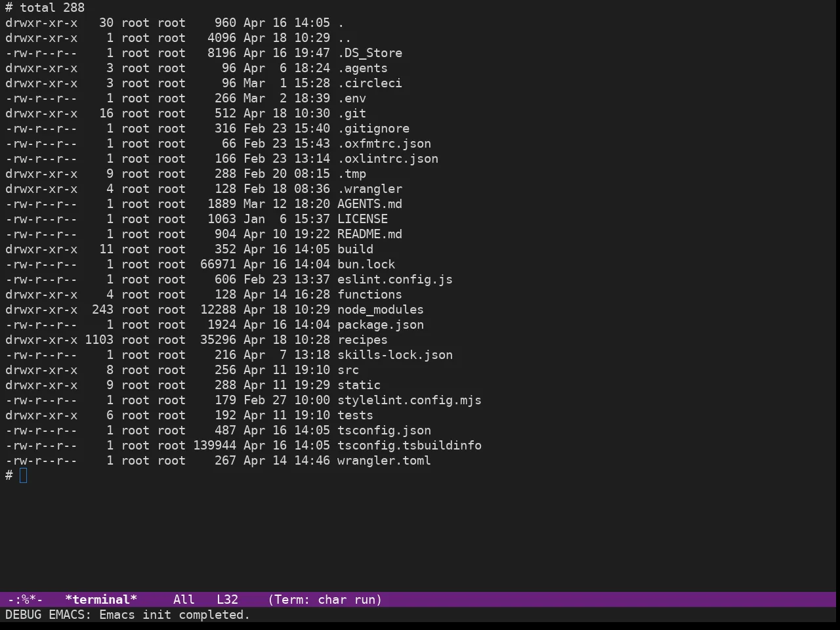Click the *terminal* buffer name in mode line

click(101, 600)
